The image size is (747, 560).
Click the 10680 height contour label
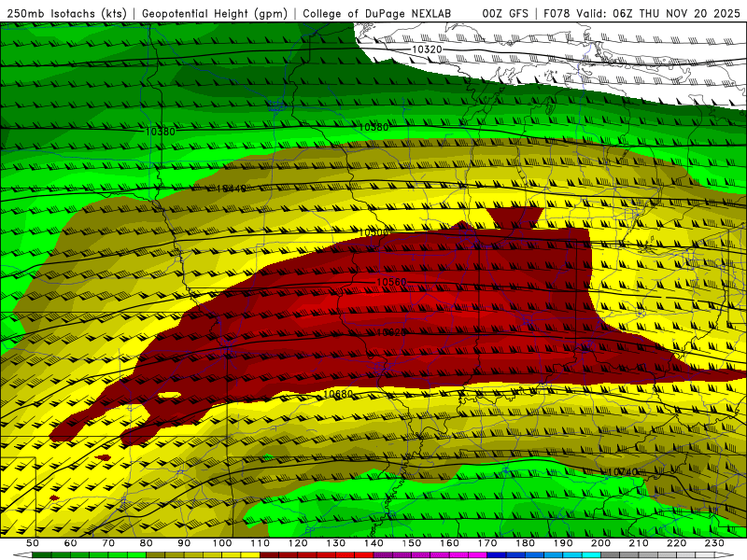tap(338, 394)
